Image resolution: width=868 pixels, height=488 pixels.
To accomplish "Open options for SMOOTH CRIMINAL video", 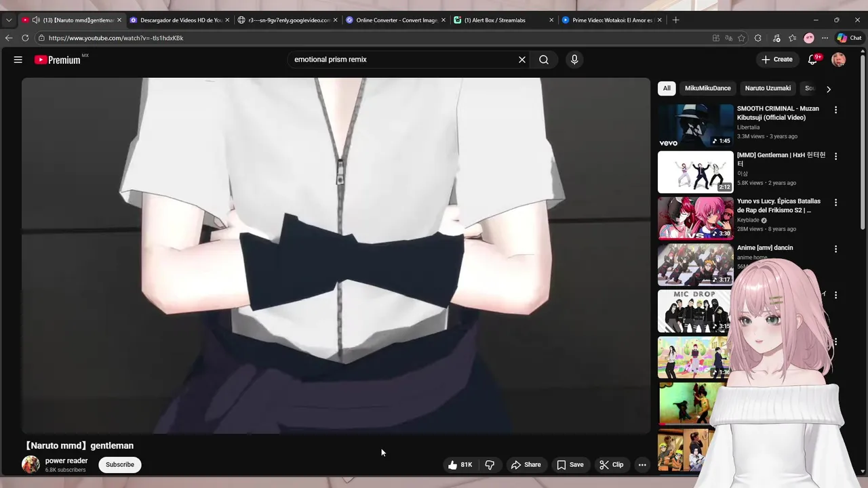I will pyautogui.click(x=835, y=110).
